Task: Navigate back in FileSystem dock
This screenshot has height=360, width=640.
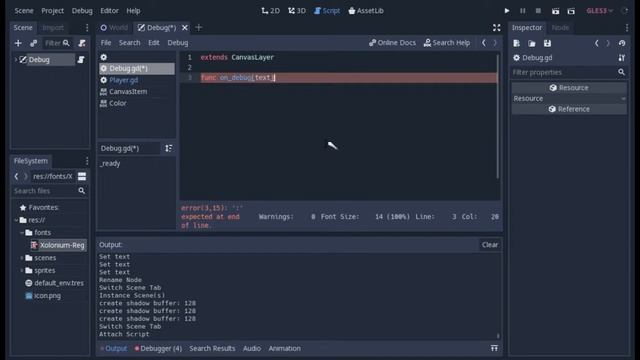Action: pyautogui.click(x=16, y=176)
